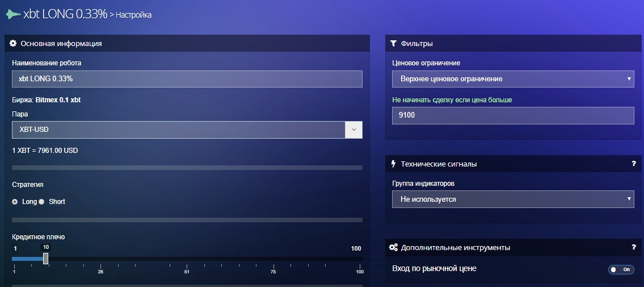Click the lightning bolt icon in Технические сигналы
This screenshot has height=287, width=644.
(x=393, y=164)
